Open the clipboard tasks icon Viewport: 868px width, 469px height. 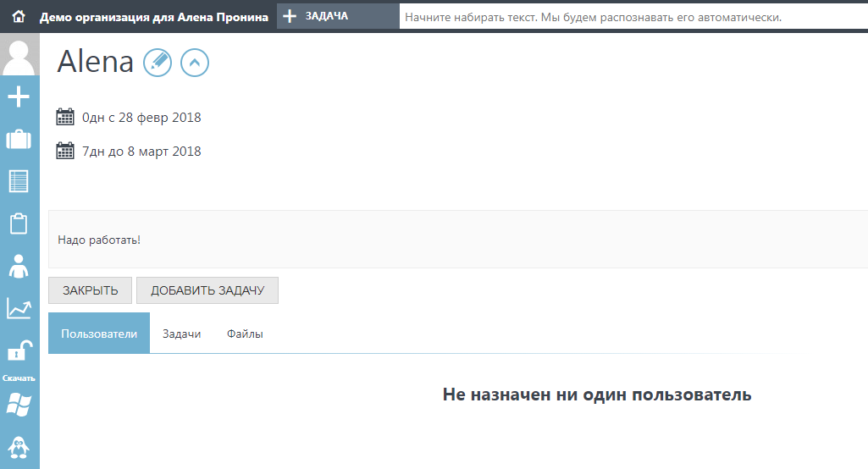[x=19, y=223]
